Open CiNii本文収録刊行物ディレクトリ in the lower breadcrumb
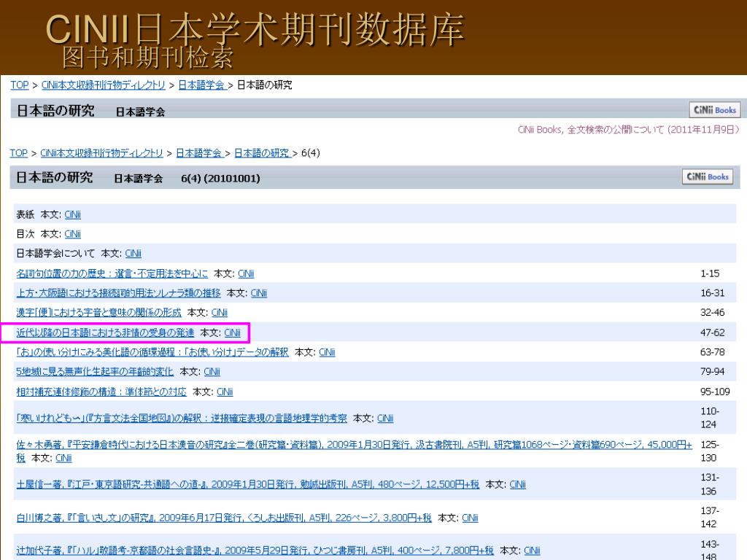Image resolution: width=747 pixels, height=560 pixels. pos(101,153)
